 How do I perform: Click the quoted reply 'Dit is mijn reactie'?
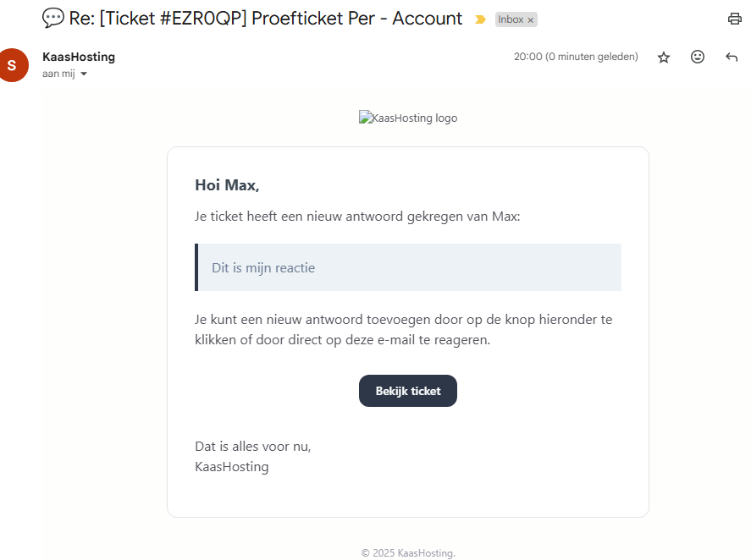(263, 267)
